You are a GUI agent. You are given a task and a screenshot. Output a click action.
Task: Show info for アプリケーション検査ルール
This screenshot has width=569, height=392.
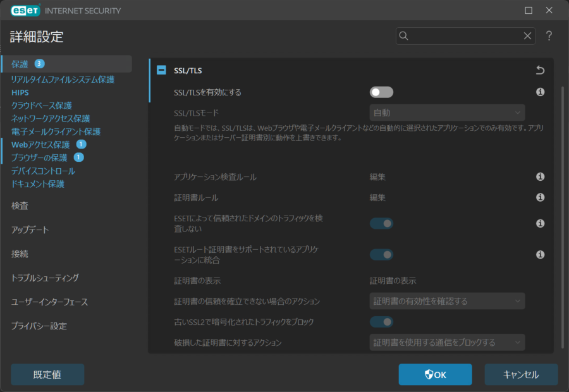click(540, 177)
